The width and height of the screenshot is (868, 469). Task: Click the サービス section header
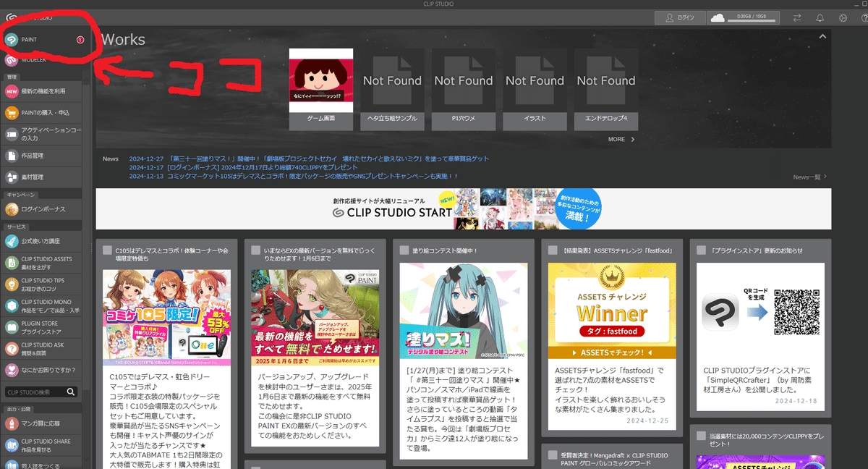16,227
